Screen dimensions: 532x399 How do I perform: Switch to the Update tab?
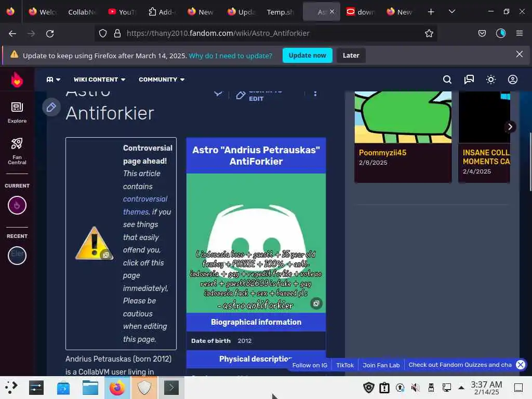[x=241, y=12]
